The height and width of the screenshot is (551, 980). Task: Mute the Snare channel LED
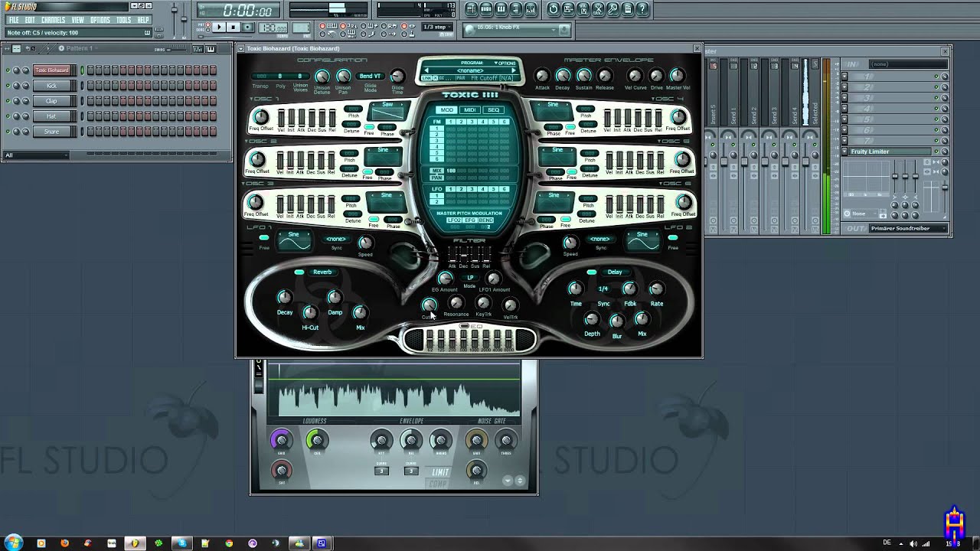coord(8,132)
